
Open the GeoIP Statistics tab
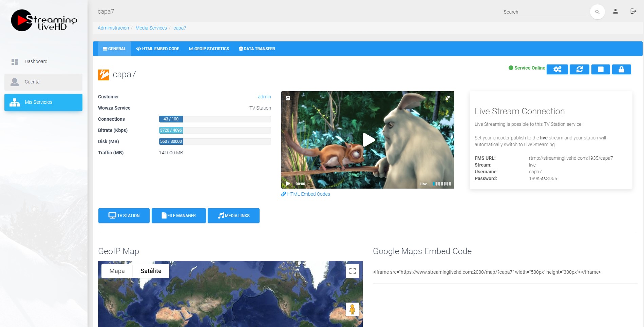209,49
